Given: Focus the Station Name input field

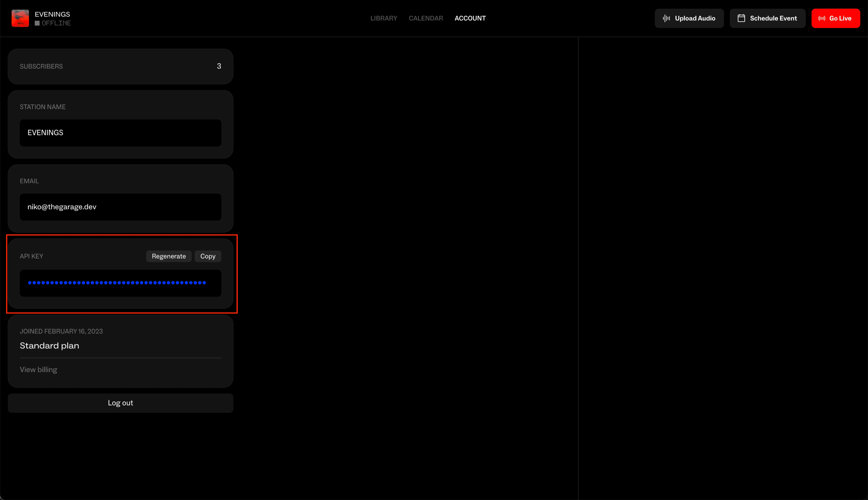Looking at the screenshot, I should (121, 133).
